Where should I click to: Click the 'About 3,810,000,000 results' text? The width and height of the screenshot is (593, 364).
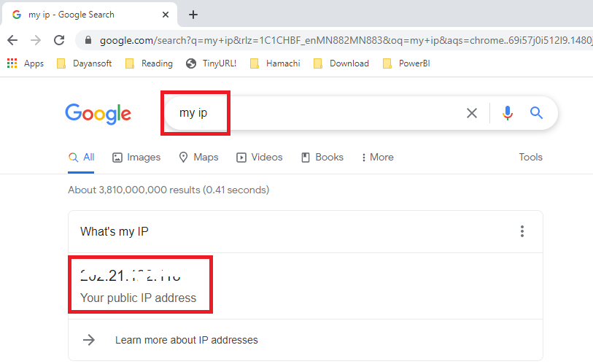click(x=134, y=190)
